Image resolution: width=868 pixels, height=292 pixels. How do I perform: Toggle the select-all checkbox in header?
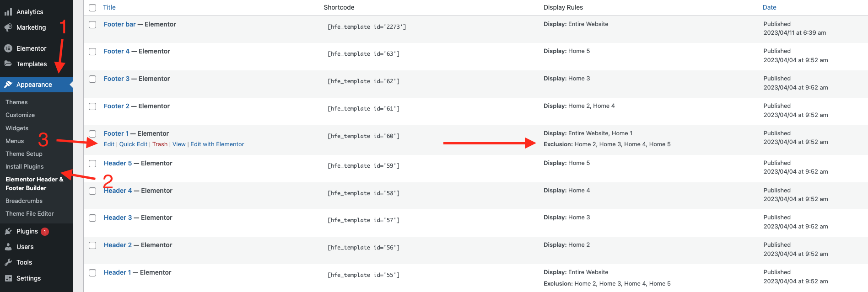(x=92, y=8)
